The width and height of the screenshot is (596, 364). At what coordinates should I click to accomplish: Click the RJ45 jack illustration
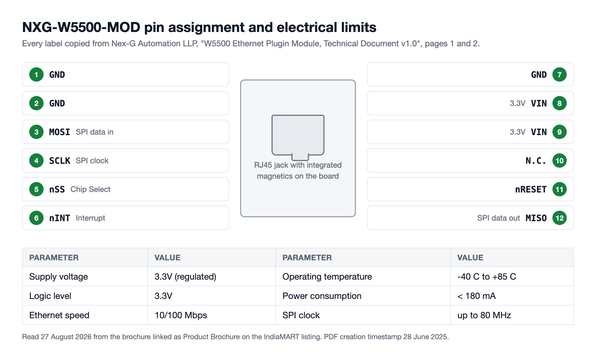[x=298, y=138]
